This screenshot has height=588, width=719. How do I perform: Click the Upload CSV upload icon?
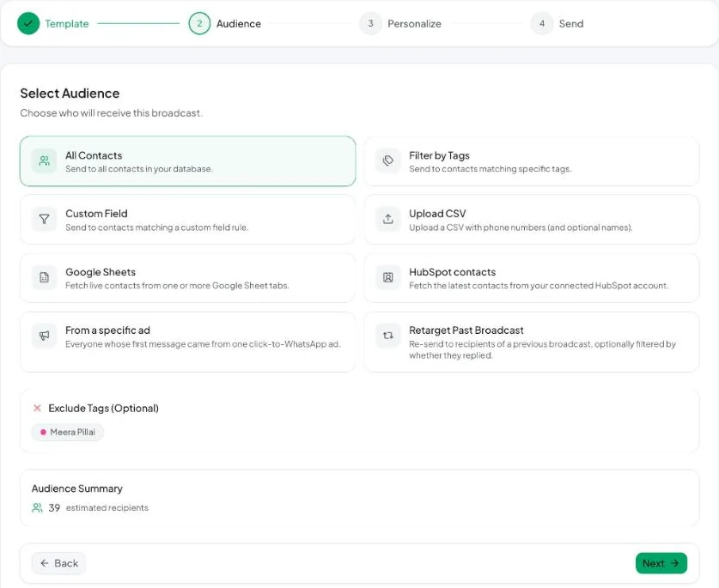tap(388, 219)
